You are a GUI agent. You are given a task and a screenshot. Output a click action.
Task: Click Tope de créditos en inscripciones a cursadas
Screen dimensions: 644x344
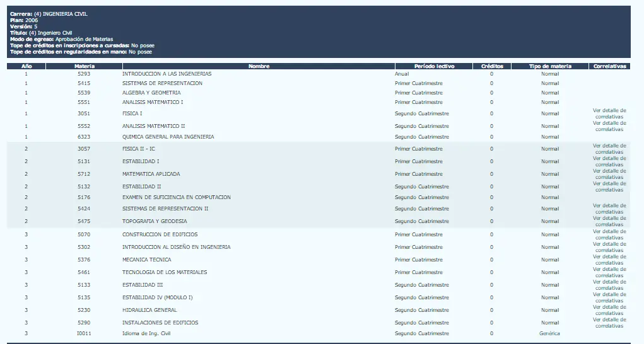[82, 45]
